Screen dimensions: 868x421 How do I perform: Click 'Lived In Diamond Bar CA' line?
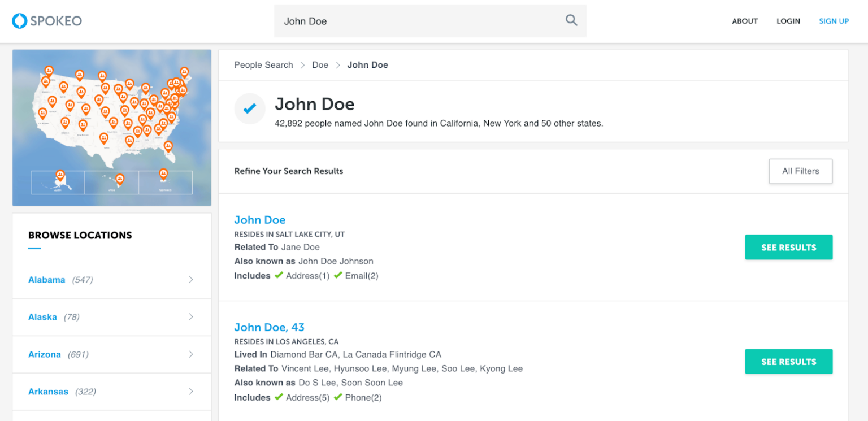[x=338, y=354]
